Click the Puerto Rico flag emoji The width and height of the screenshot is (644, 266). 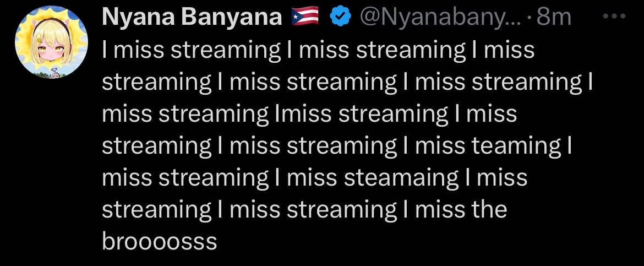305,18
